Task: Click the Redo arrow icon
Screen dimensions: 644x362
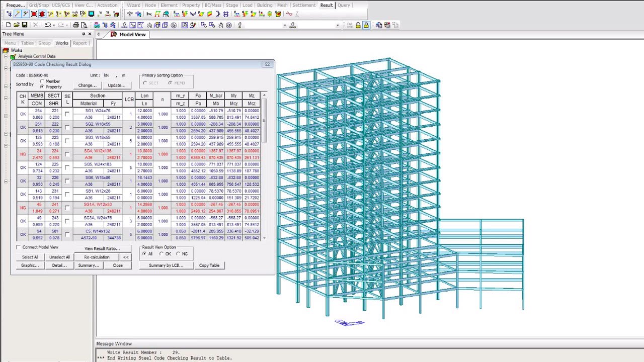Action: [x=60, y=25]
